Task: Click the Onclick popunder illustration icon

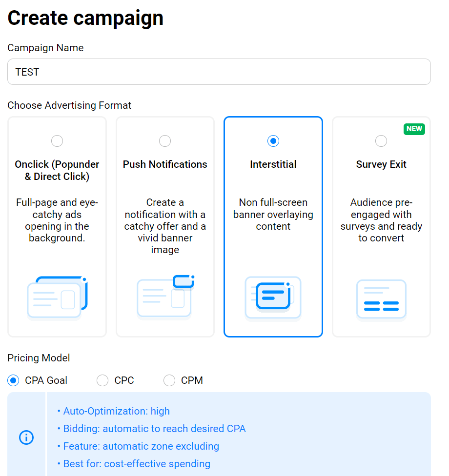Action: click(x=58, y=298)
